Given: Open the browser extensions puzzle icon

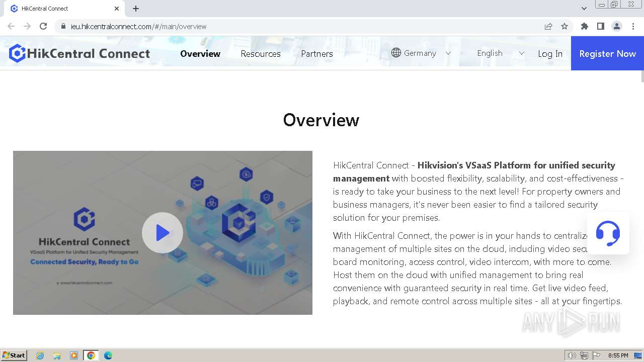Looking at the screenshot, I should coord(584,26).
